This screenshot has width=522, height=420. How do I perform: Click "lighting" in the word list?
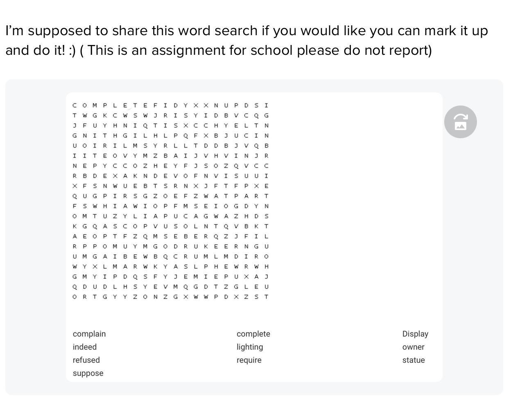point(250,347)
